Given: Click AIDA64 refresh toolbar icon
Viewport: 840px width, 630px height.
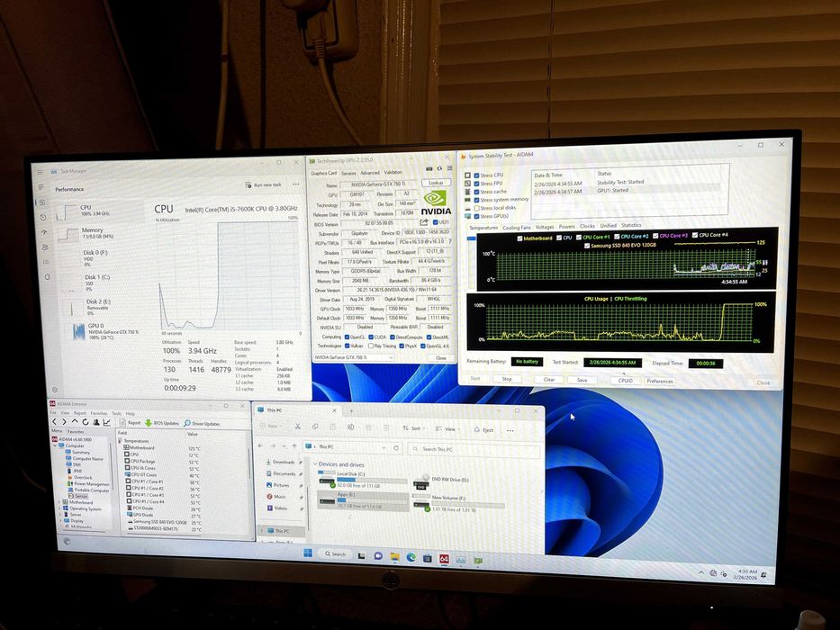Looking at the screenshot, I should (86, 422).
